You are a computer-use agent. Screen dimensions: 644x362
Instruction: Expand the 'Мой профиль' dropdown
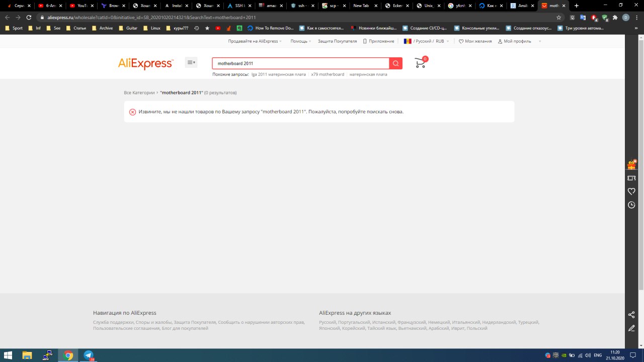pyautogui.click(x=520, y=41)
